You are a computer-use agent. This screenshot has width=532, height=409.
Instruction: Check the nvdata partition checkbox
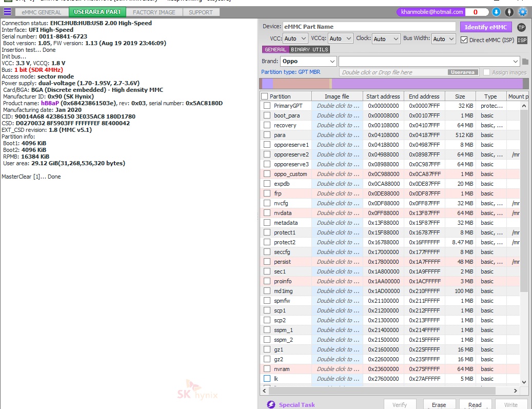click(267, 213)
